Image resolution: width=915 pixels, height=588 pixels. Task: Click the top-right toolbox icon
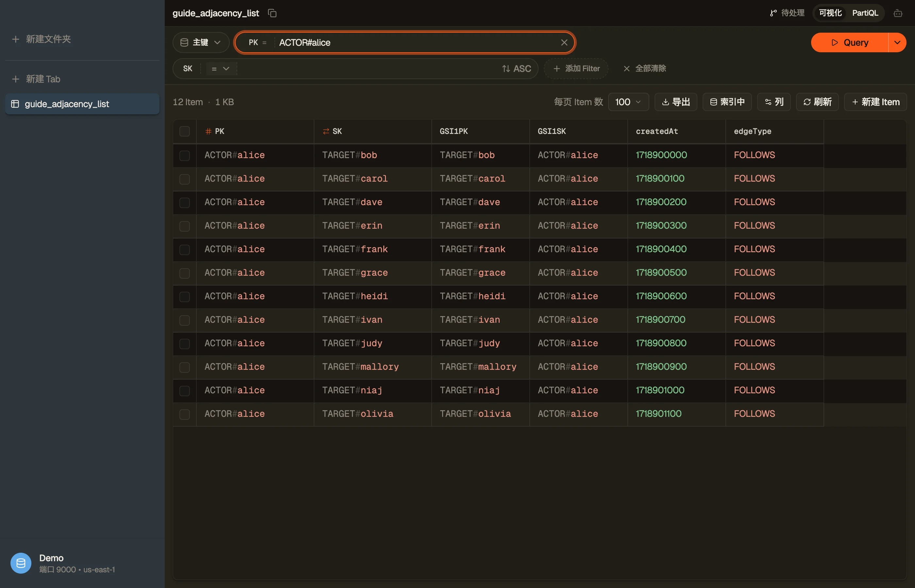click(898, 13)
